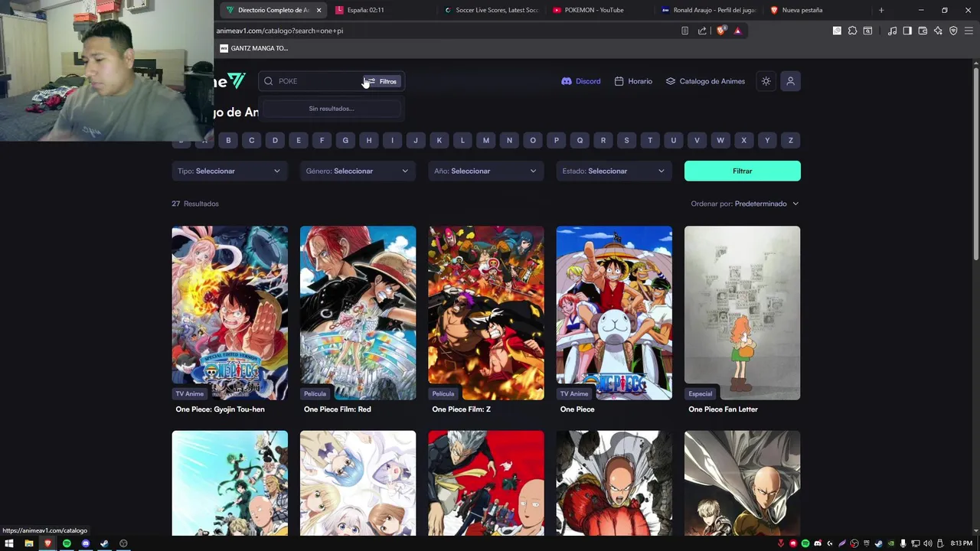This screenshot has height=551, width=980.
Task: Open the browser hamburger menu
Action: [969, 31]
